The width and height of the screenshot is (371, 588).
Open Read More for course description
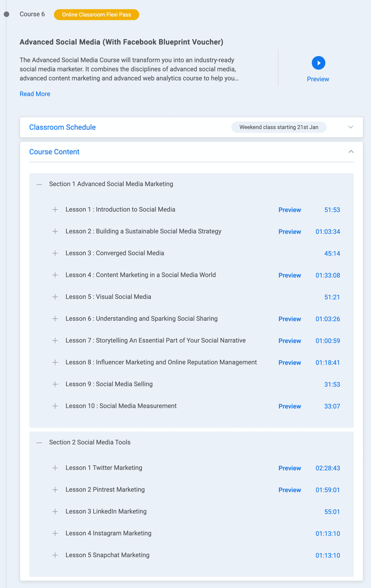tap(35, 94)
